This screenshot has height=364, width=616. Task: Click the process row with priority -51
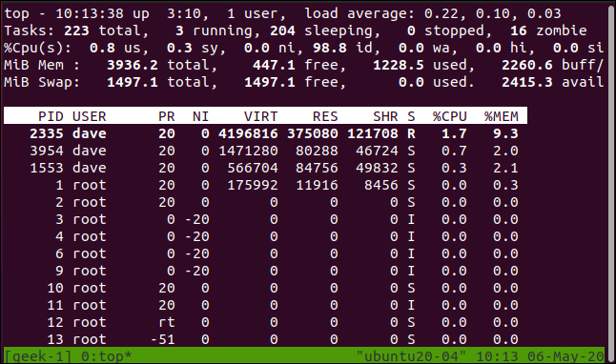pos(266,339)
